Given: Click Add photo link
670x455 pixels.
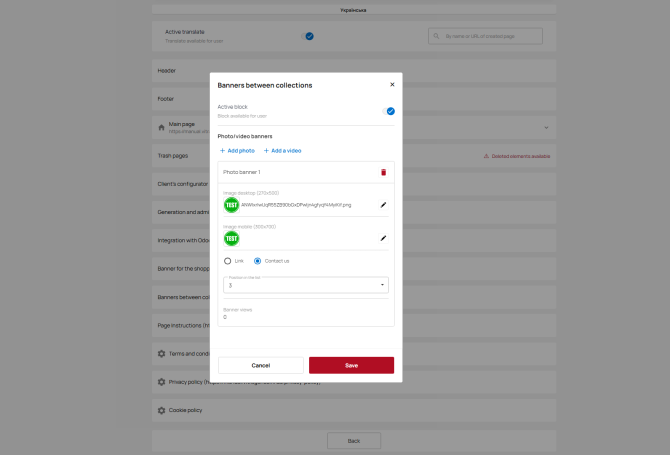Looking at the screenshot, I should (x=237, y=151).
